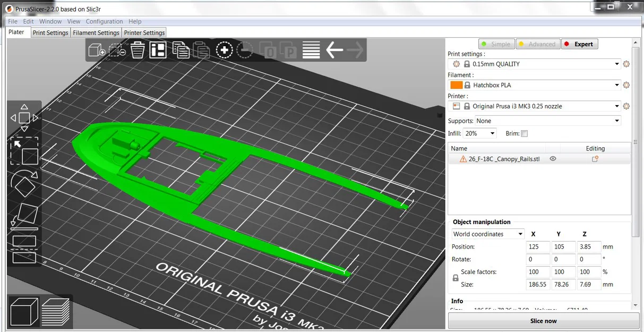Open the World coordinates dropdown
Viewport: 644px width, 332px height.
click(487, 234)
